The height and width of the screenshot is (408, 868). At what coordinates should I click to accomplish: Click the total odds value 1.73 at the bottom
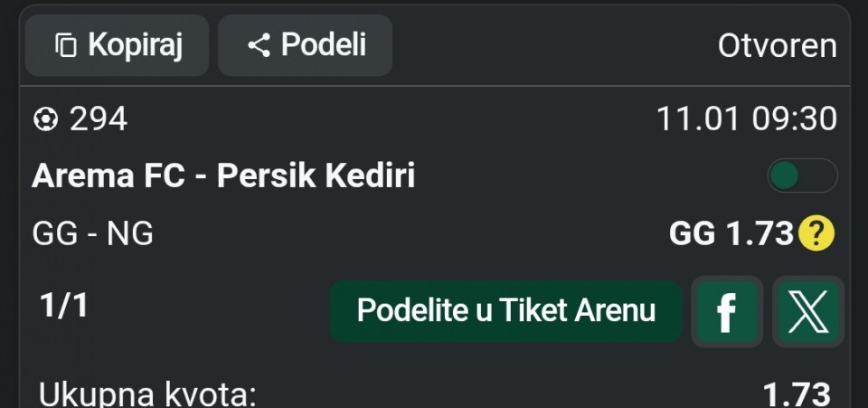tap(796, 395)
